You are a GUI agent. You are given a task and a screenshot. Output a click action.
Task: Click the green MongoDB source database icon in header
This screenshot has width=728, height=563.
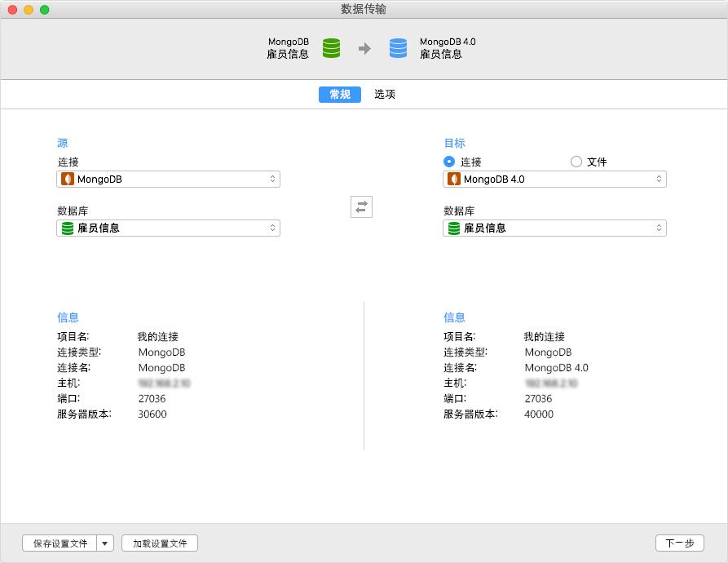tap(330, 48)
